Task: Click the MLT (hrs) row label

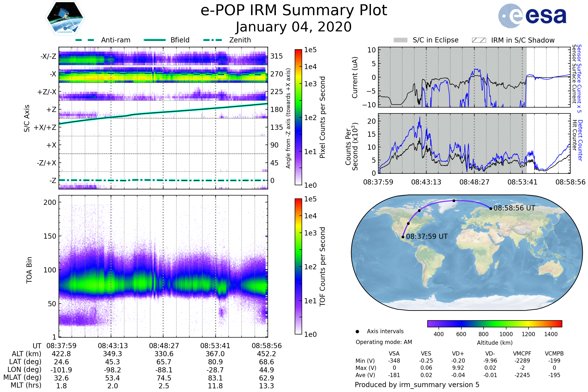Action: point(26,385)
